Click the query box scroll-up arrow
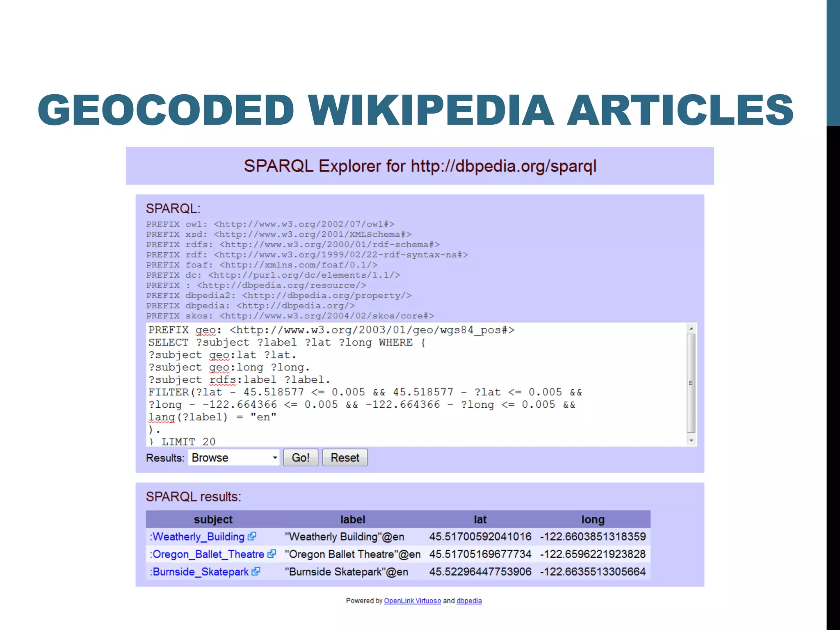This screenshot has width=840, height=630. (691, 329)
